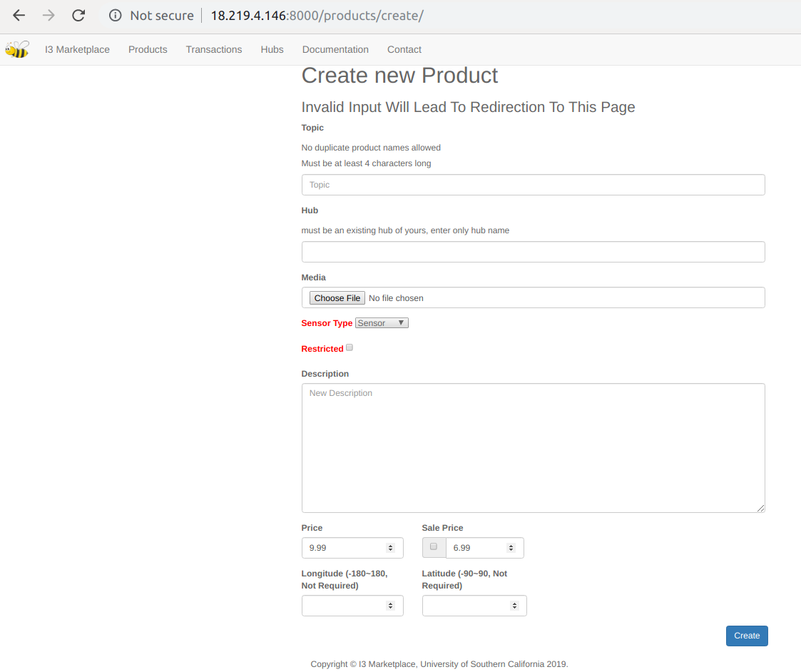Click the "Create new Product" heading
Viewport: 801px width, 672px height.
pos(399,76)
